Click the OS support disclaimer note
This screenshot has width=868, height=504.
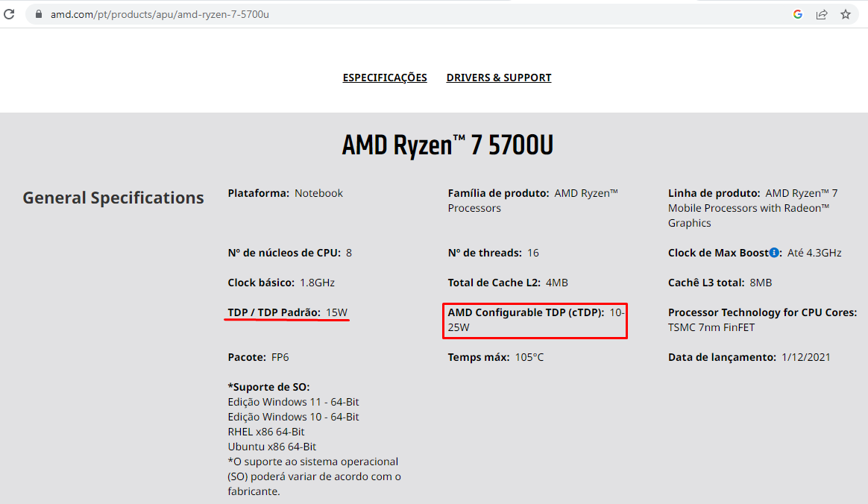click(x=314, y=476)
